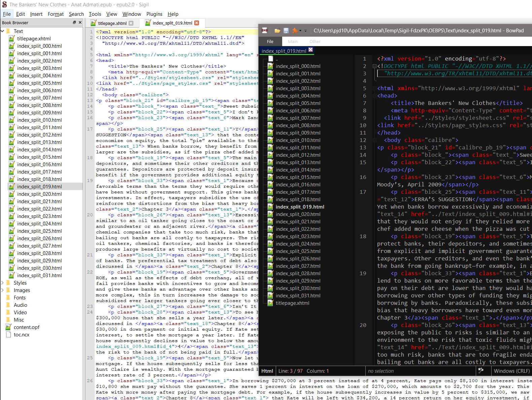The image size is (532, 400).
Task: Click file icon of index_split_010.html in Book Browser
Action: click(11, 120)
